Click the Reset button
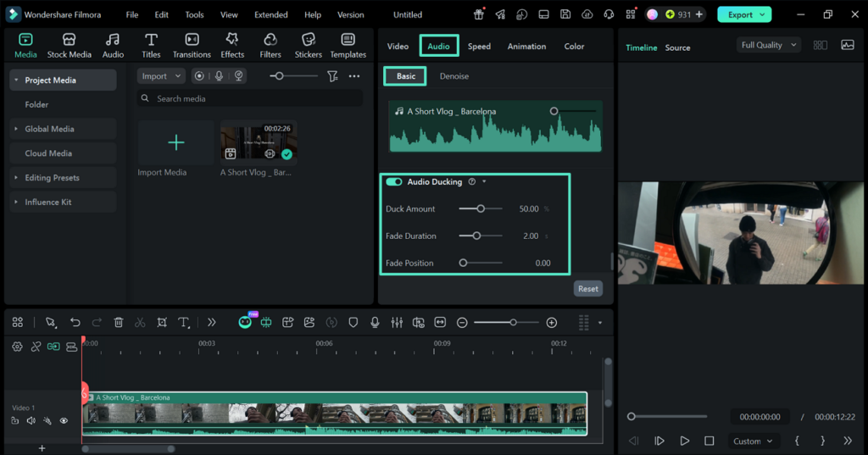Image resolution: width=868 pixels, height=455 pixels. [x=588, y=288]
